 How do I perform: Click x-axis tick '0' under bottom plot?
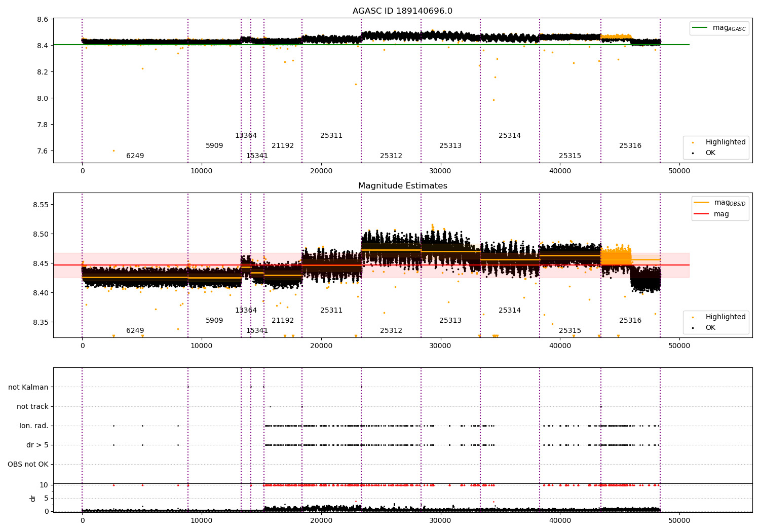coord(82,520)
